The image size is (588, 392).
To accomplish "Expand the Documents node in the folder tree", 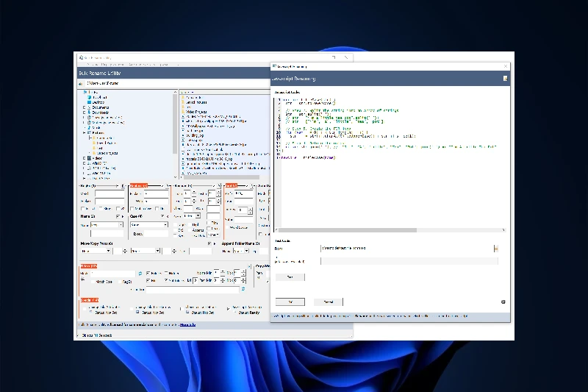I will tap(84, 107).
